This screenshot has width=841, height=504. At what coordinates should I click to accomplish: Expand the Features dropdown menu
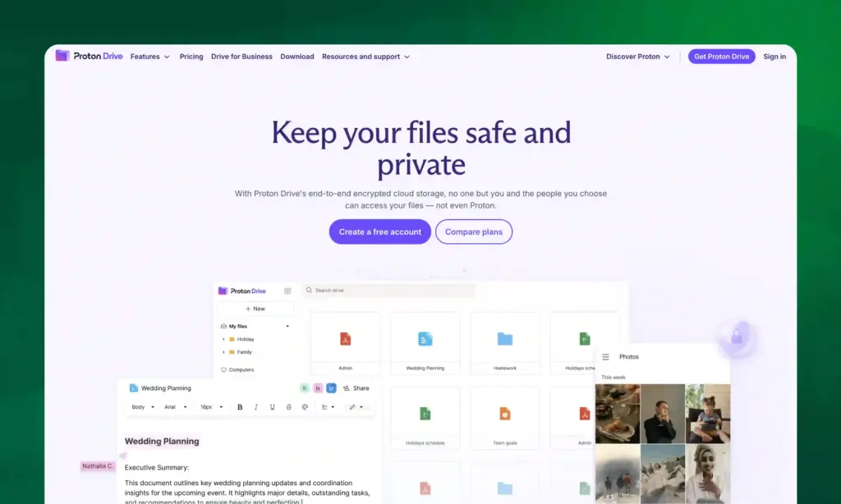tap(149, 57)
